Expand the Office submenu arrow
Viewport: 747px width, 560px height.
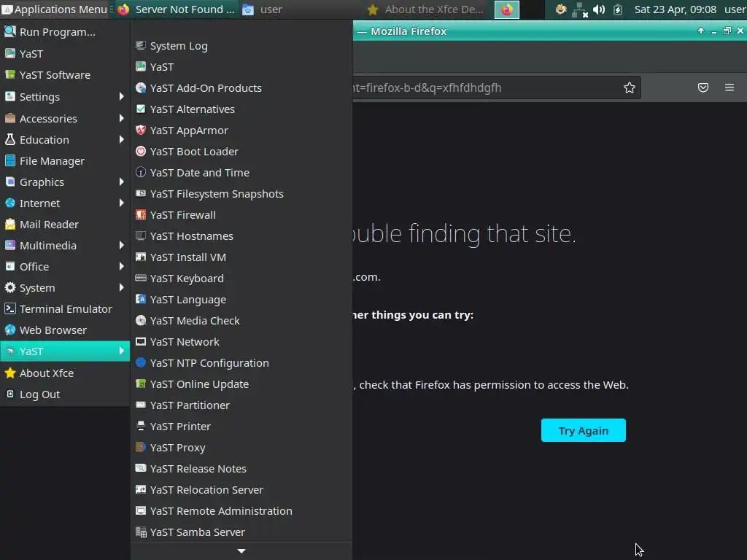[122, 266]
